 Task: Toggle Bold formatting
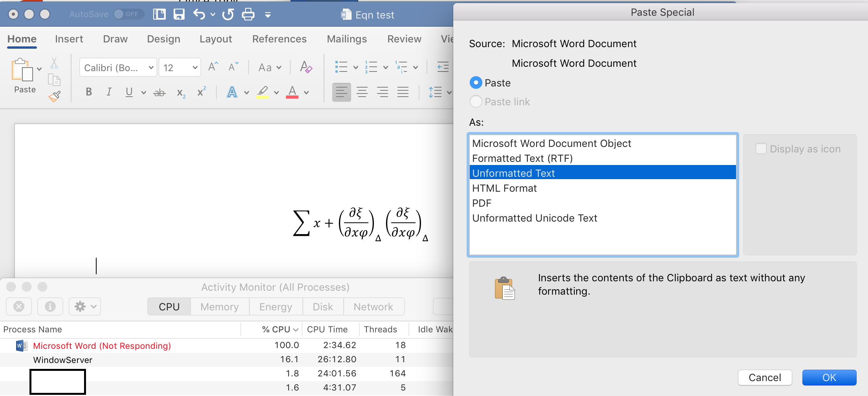pyautogui.click(x=89, y=92)
